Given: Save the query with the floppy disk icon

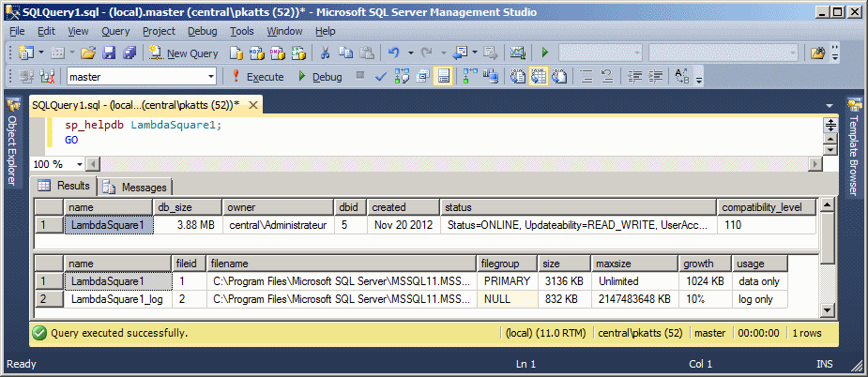Looking at the screenshot, I should (109, 53).
